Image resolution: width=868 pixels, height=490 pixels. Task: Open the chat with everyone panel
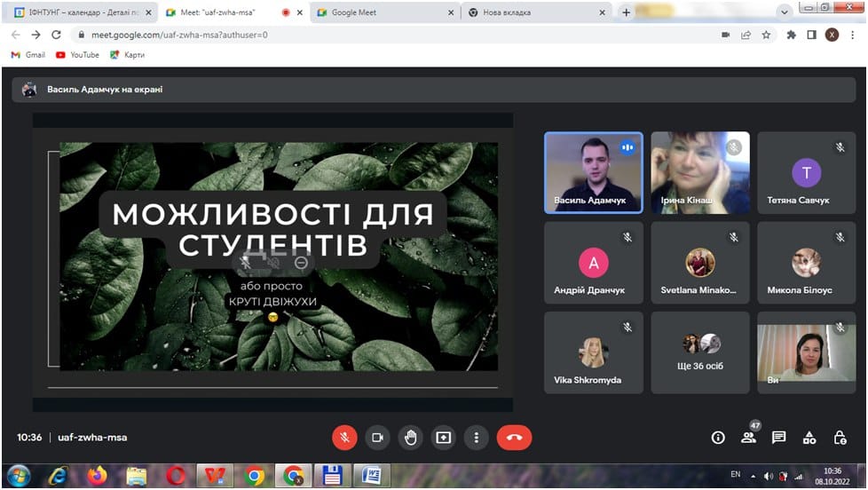coord(778,438)
